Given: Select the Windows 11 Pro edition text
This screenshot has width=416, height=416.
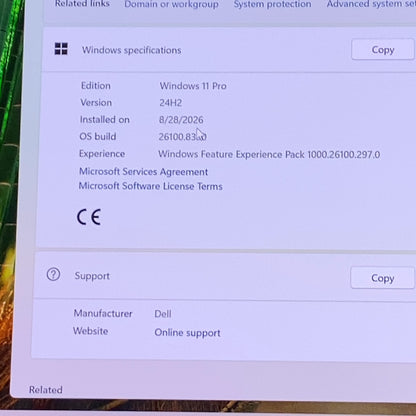Looking at the screenshot, I should click(193, 86).
